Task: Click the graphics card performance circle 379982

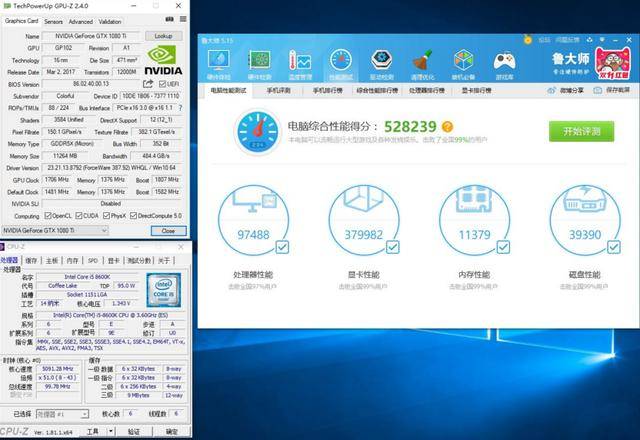Action: click(x=364, y=220)
